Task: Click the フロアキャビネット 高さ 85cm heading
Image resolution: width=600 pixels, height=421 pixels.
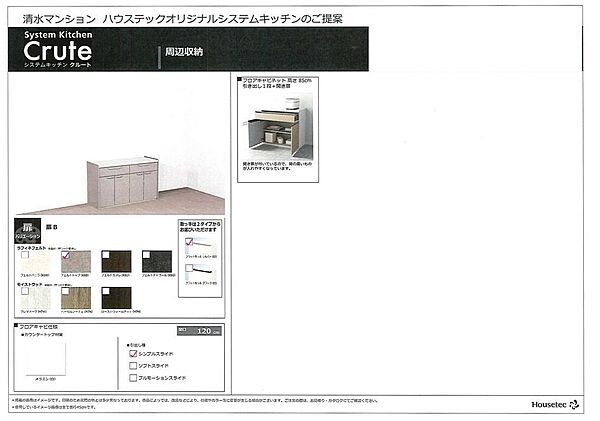Action: coord(277,83)
